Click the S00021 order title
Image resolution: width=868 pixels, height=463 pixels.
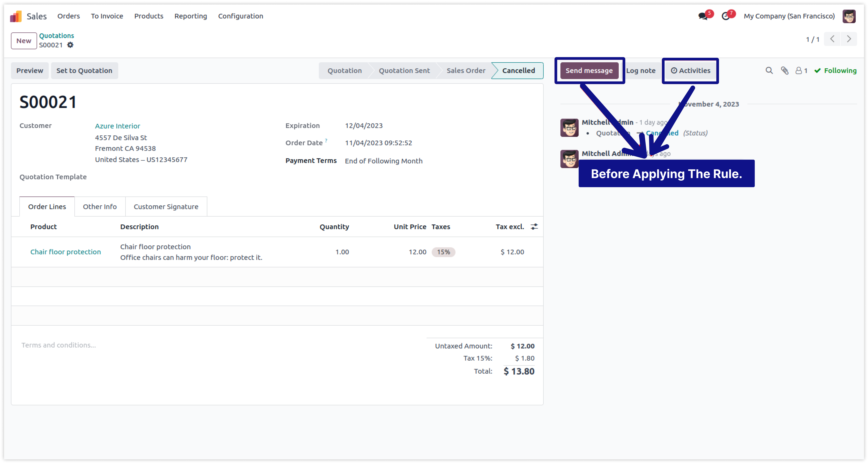pos(48,102)
